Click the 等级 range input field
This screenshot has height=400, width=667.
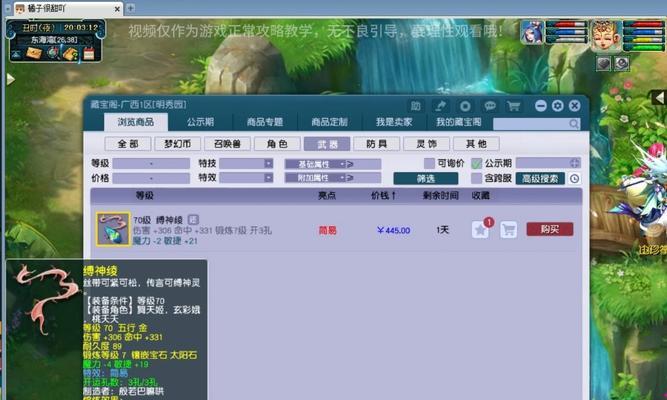pyautogui.click(x=151, y=163)
